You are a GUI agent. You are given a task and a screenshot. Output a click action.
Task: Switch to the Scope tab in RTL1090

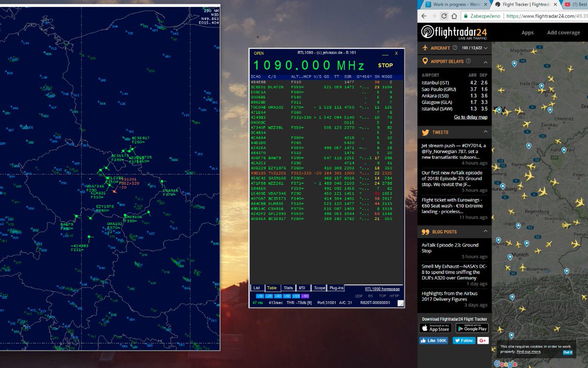[319, 288]
